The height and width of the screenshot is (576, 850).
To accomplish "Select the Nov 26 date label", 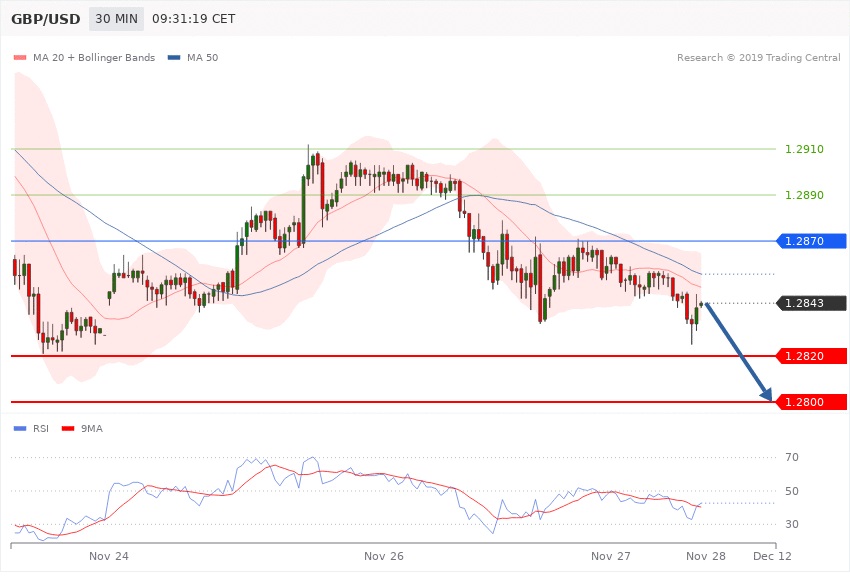I will tap(384, 555).
